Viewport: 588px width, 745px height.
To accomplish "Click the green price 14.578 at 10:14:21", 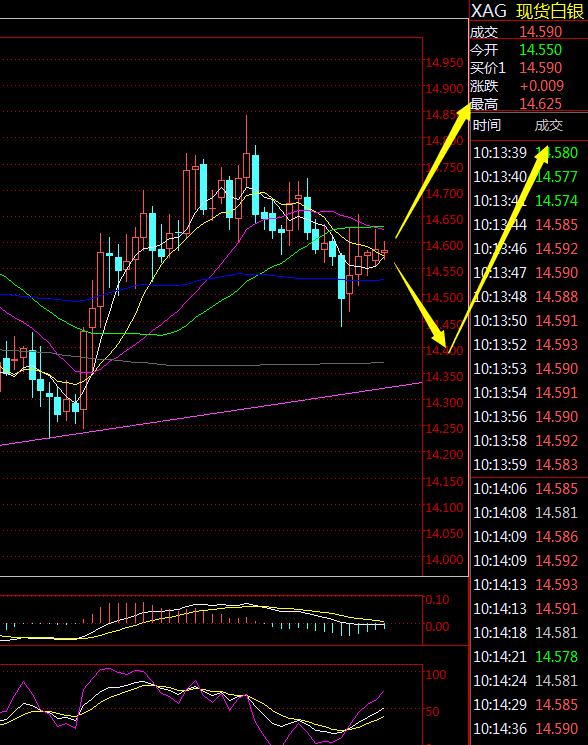I will pos(557,657).
